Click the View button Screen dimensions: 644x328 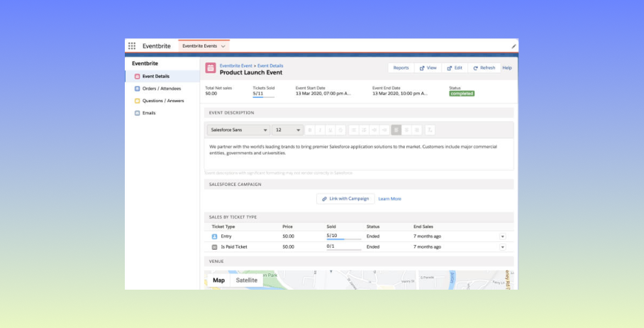[428, 68]
